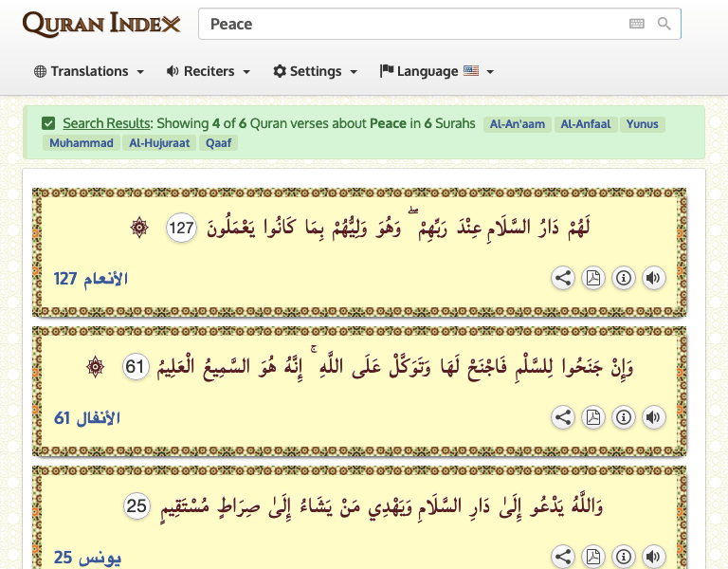The height and width of the screenshot is (569, 728).
Task: Open PDF for verse Al-An'aam 127
Action: click(x=593, y=278)
